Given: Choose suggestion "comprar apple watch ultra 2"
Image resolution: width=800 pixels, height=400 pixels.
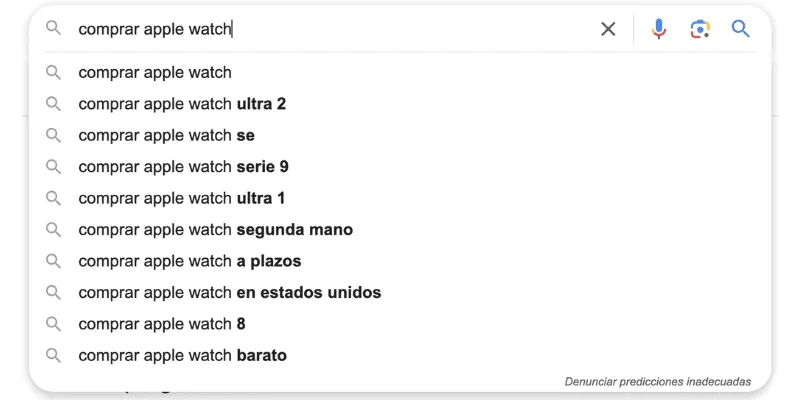Looking at the screenshot, I should coord(182,104).
